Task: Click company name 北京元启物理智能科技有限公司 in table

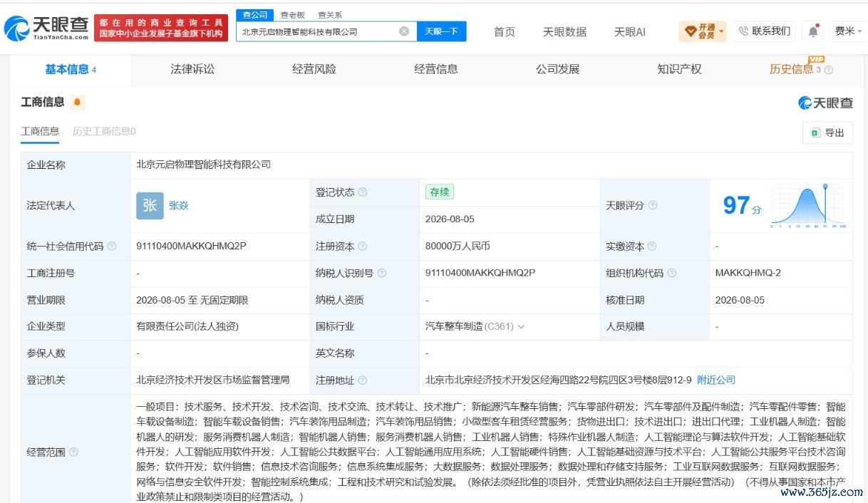Action: [204, 165]
